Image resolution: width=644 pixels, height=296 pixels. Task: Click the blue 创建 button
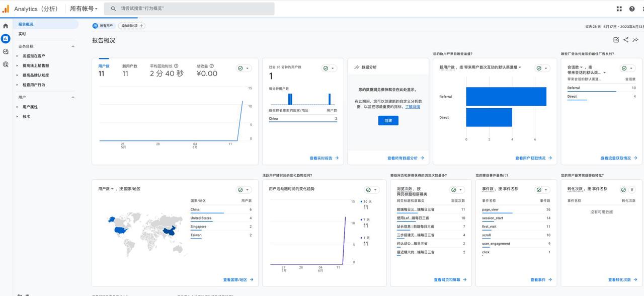click(x=388, y=120)
